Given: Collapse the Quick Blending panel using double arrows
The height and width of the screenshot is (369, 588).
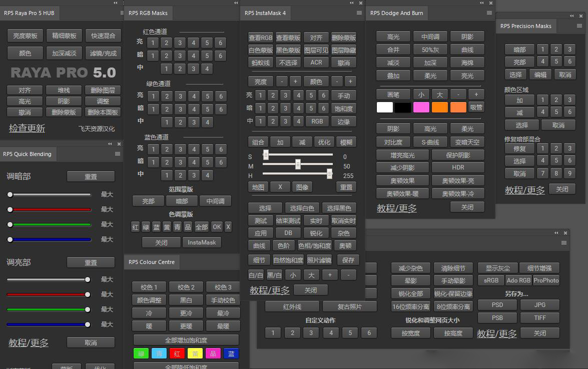Looking at the screenshot, I should (110, 144).
